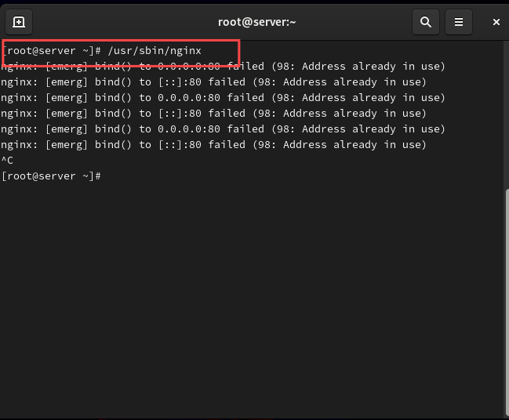Click the first [::]:80 failed error line
This screenshot has height=420, width=509.
pos(213,82)
